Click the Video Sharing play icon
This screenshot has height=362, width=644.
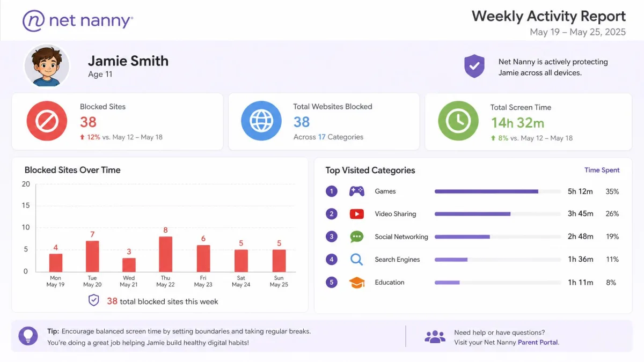356,214
